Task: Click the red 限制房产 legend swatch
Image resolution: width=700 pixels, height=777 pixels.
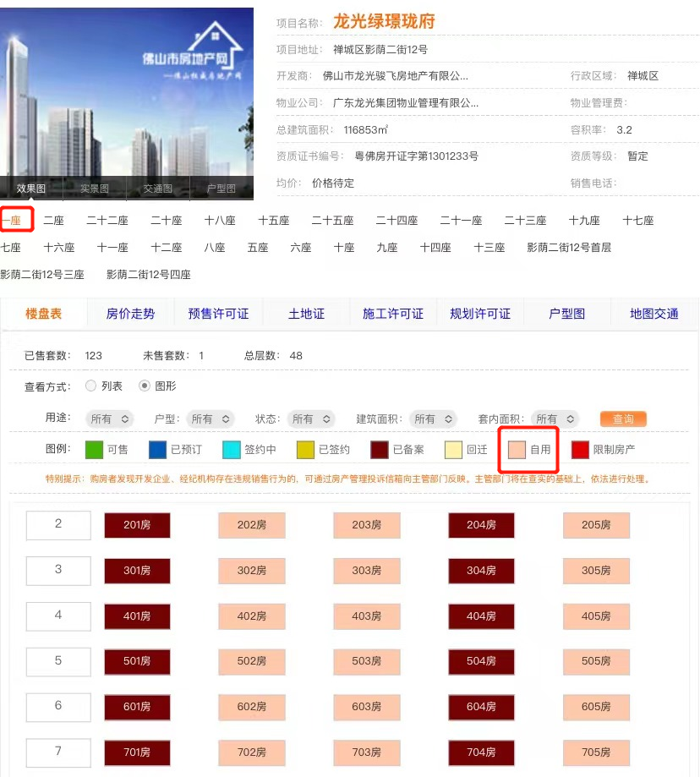Action: click(580, 450)
